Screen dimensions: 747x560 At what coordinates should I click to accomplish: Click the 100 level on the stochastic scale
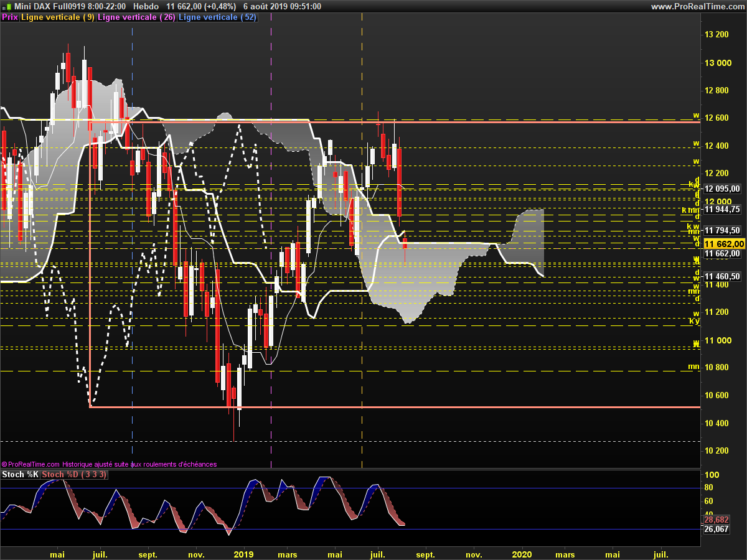point(711,475)
